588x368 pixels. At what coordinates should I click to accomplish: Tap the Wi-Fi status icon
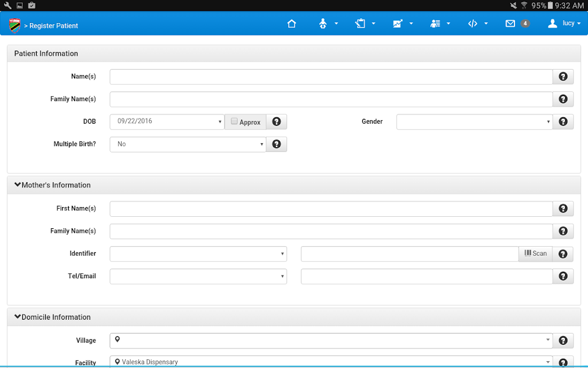tap(524, 5)
